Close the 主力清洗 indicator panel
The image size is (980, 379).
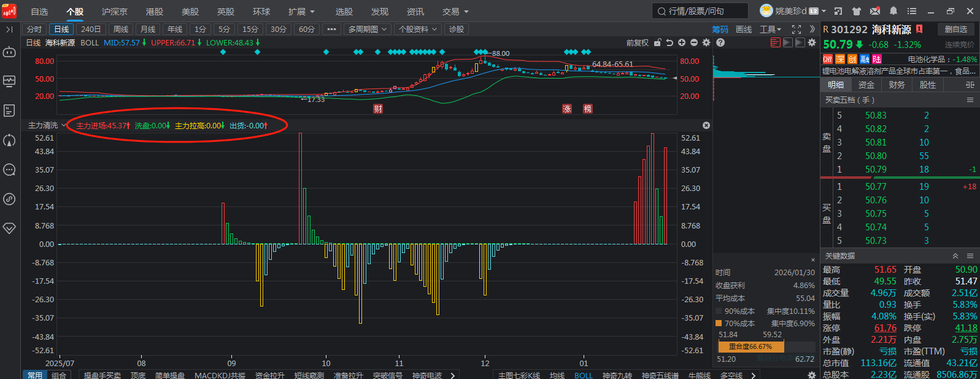[706, 125]
